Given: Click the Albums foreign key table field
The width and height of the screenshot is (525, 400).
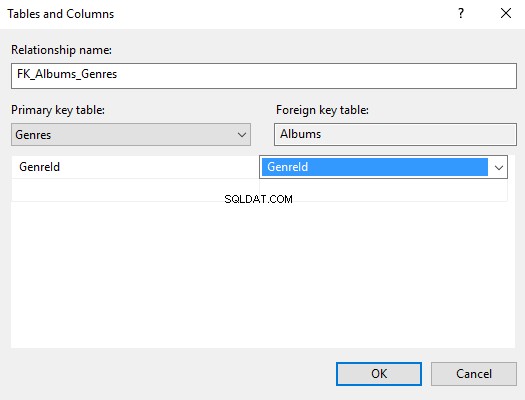Looking at the screenshot, I should point(395,134).
